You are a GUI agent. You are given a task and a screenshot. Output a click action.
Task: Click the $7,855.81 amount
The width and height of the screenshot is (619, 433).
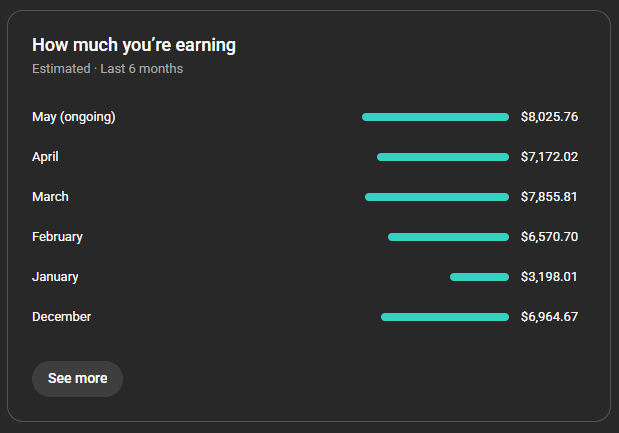pos(549,197)
